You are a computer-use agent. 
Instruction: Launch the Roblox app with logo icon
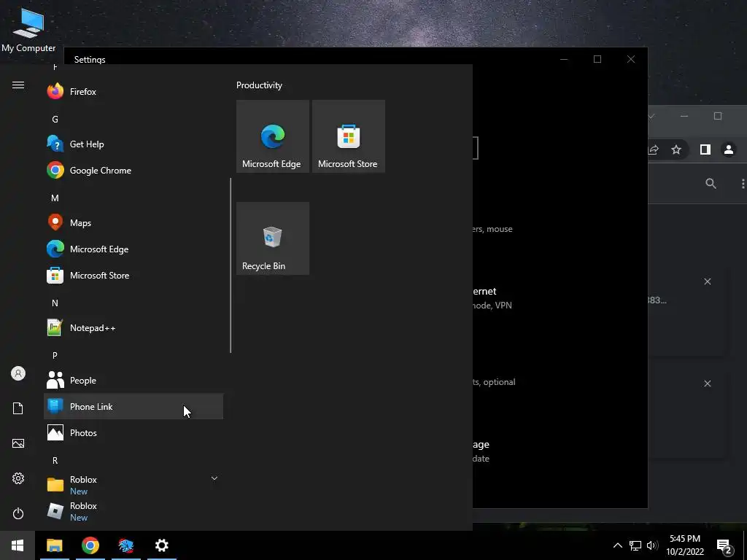133,511
